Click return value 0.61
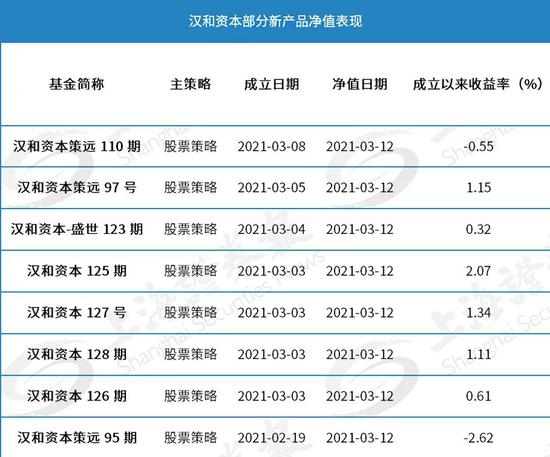The width and height of the screenshot is (550, 457). pos(478,396)
